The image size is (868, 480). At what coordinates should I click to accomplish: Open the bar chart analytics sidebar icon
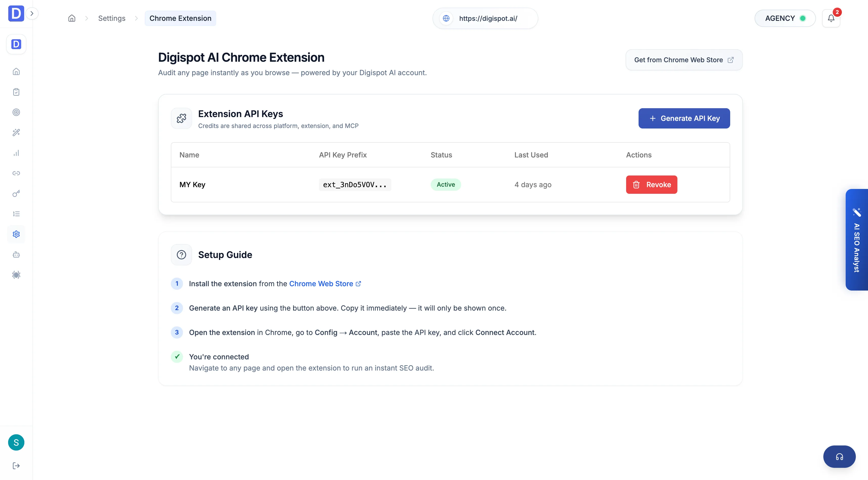16,153
